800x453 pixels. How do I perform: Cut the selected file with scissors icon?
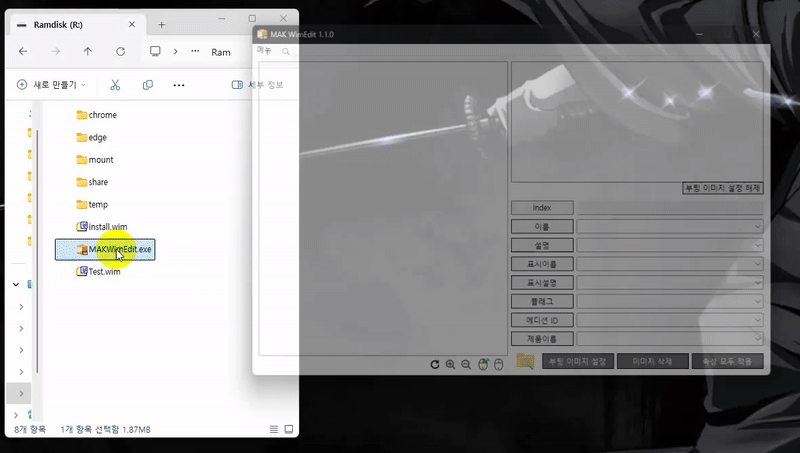click(115, 85)
